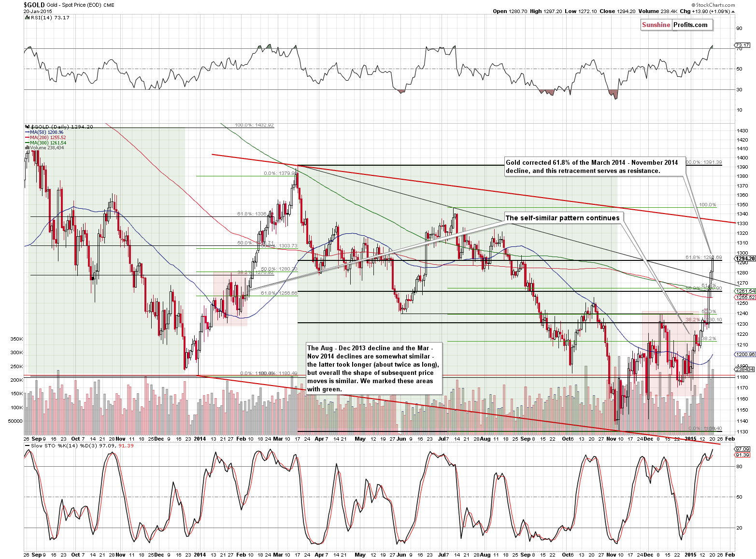Click the 'Gold corrected 61.8%' annotation box
Screen dimensions: 756x559
click(595, 167)
